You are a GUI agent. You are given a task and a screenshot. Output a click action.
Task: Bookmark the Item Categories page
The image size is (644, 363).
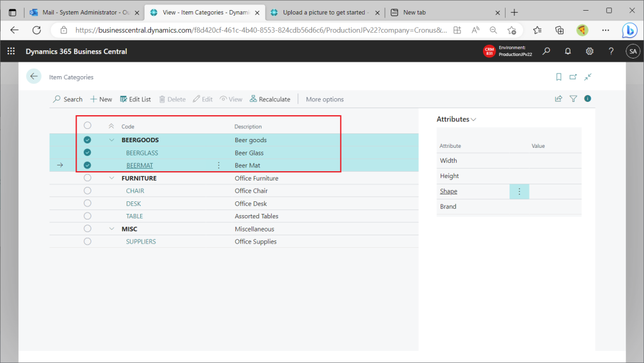pyautogui.click(x=558, y=77)
